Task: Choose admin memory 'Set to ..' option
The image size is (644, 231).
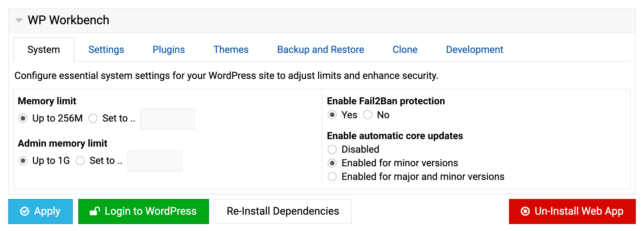Action: [80, 161]
